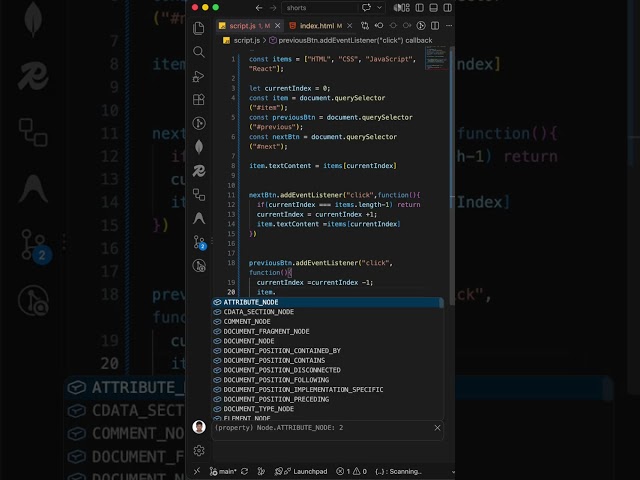Click the compare changes icon in editor toolbar
The width and height of the screenshot is (640, 480).
pos(365,26)
